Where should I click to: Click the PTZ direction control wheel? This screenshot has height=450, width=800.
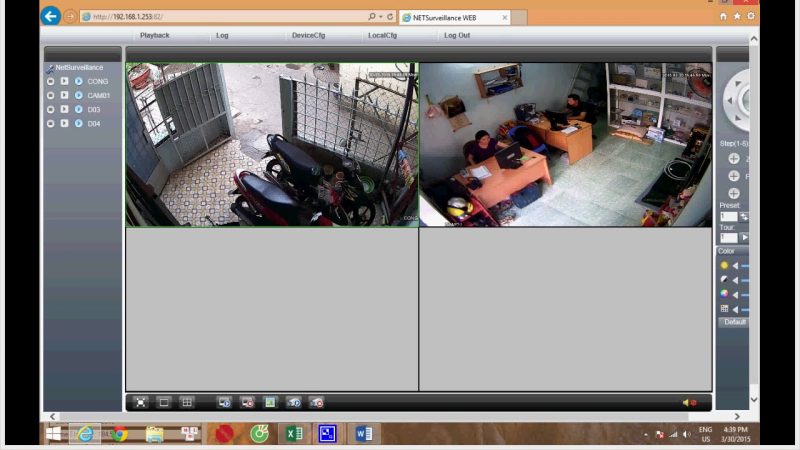point(737,100)
